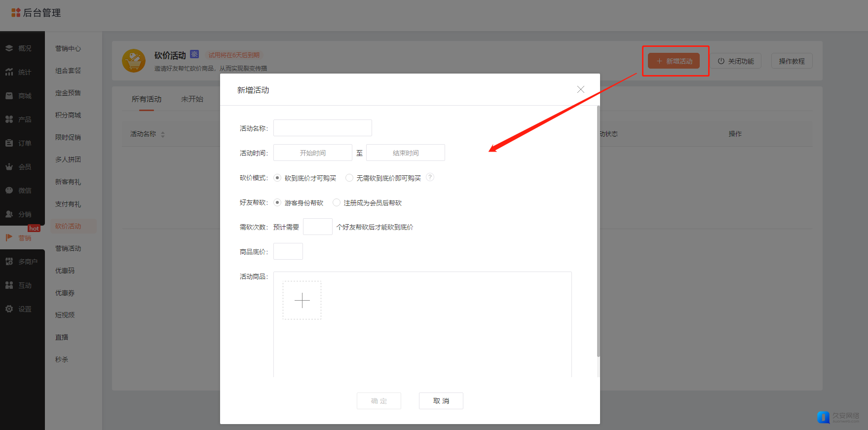
Task: Click the 确定 confirm button
Action: click(x=379, y=401)
